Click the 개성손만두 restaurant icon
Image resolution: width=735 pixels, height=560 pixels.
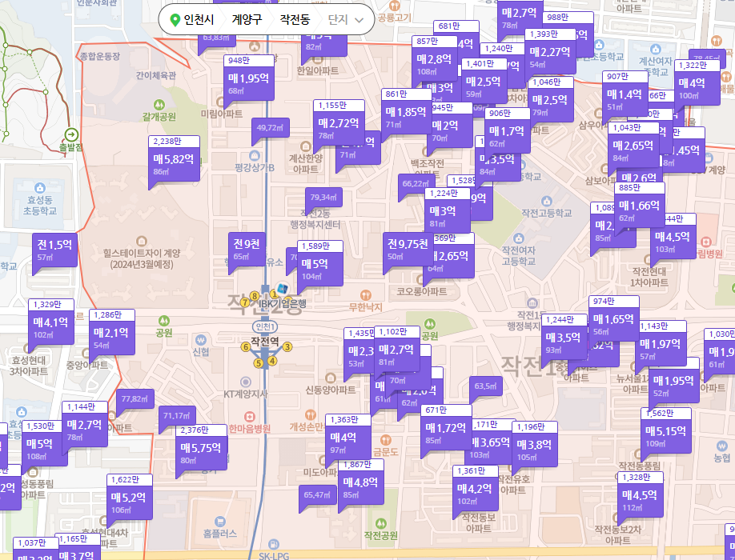[310, 415]
